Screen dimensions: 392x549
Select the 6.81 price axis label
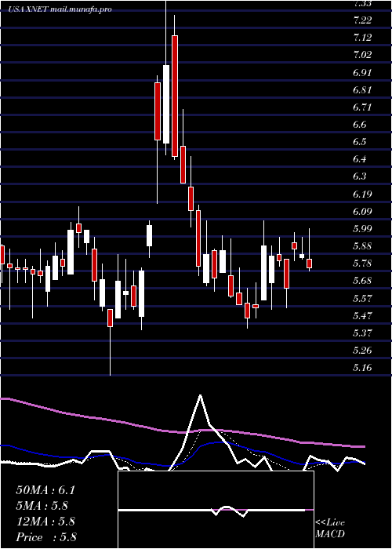tap(362, 90)
